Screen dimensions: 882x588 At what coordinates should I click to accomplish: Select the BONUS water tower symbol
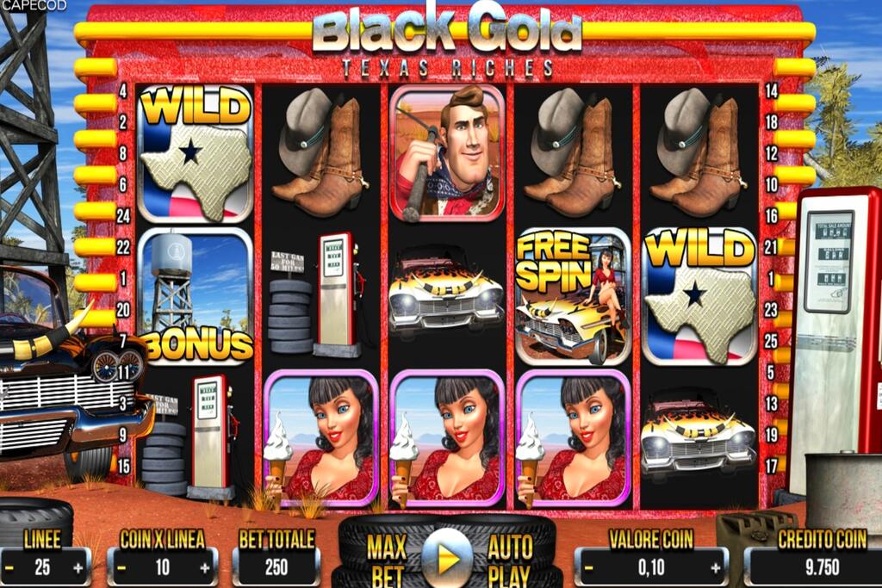click(x=196, y=296)
